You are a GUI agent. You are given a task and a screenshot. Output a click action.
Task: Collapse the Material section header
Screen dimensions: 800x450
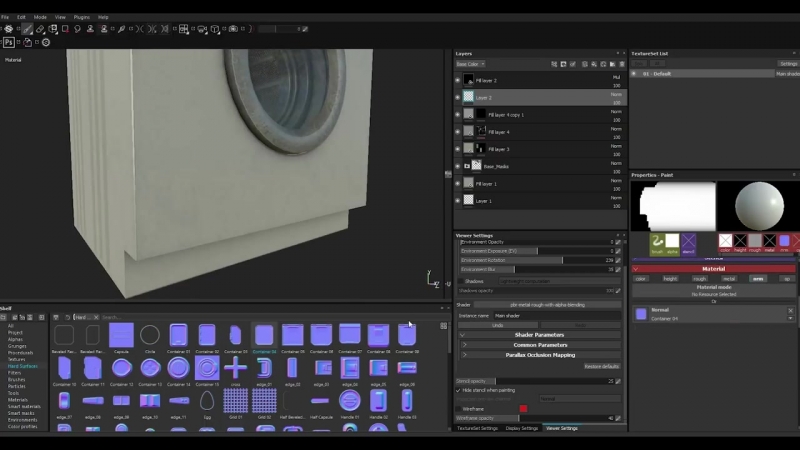(x=713, y=269)
